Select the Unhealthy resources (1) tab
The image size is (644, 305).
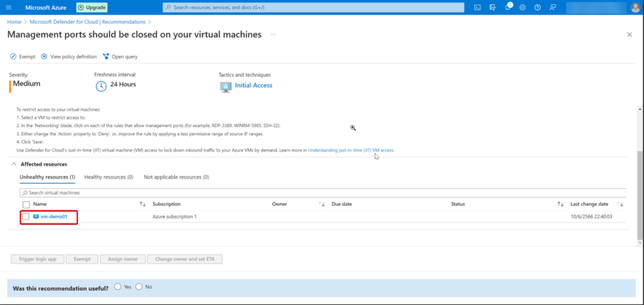tap(47, 177)
